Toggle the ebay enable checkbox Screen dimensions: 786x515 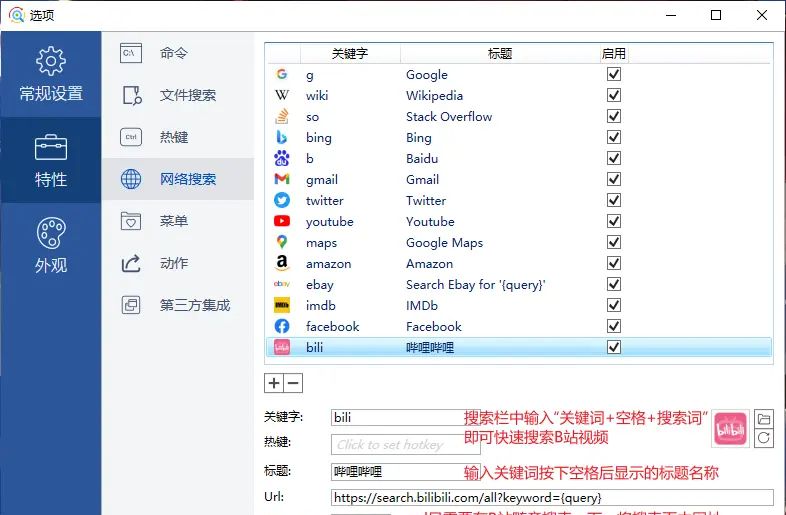614,284
